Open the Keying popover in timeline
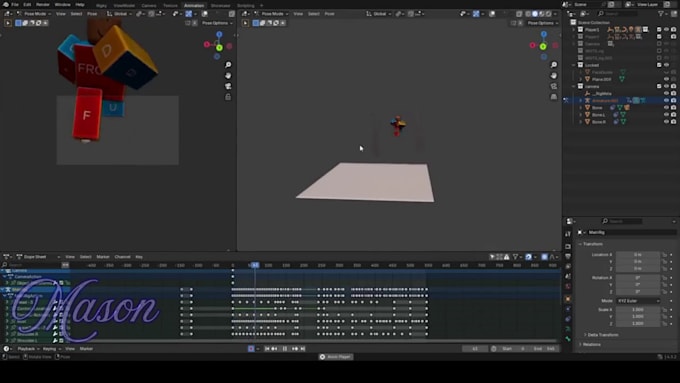This screenshot has height=383, width=680. 51,349
